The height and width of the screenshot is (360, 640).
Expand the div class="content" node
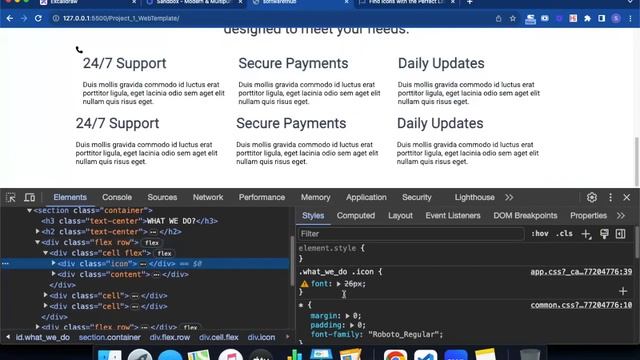pyautogui.click(x=53, y=274)
